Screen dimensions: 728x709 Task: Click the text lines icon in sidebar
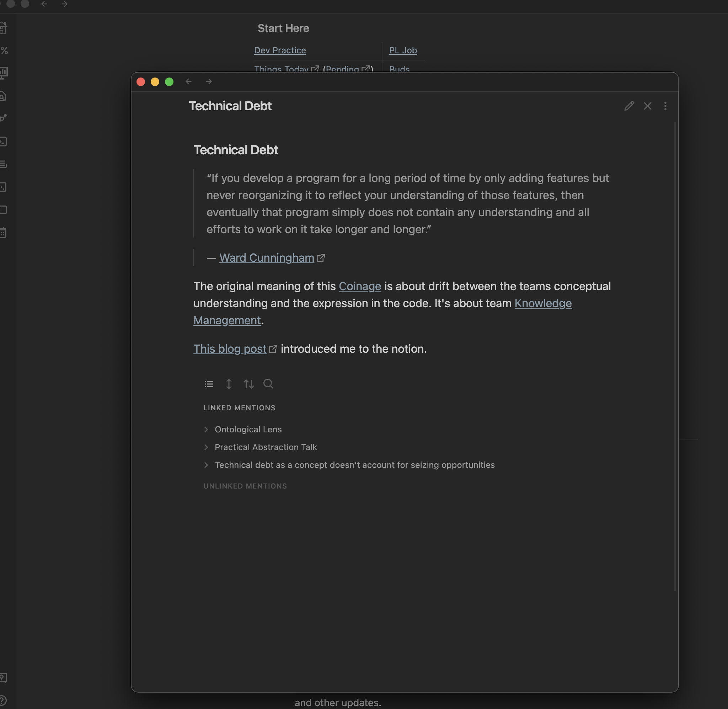click(3, 164)
